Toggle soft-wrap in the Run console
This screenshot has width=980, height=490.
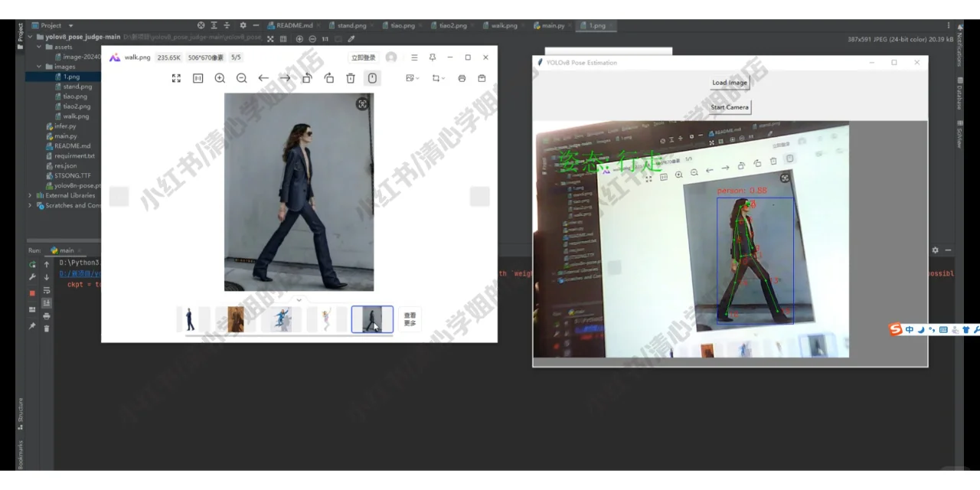tap(47, 290)
